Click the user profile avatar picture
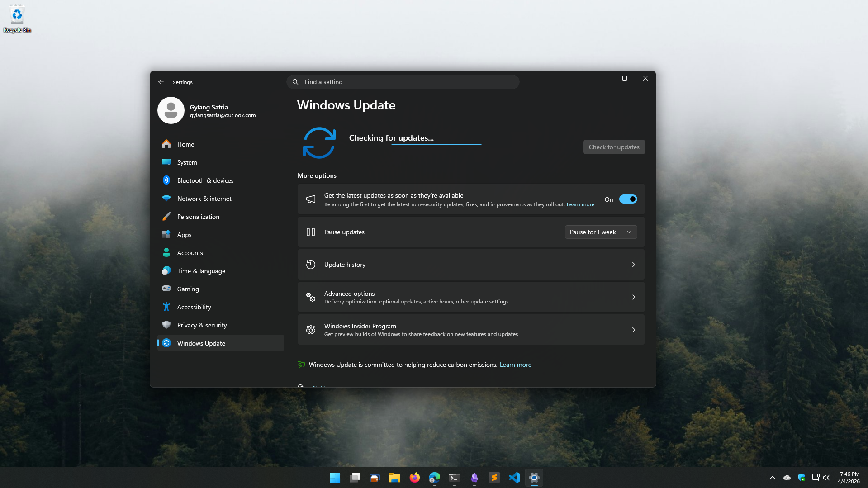Image resolution: width=868 pixels, height=488 pixels. click(171, 110)
